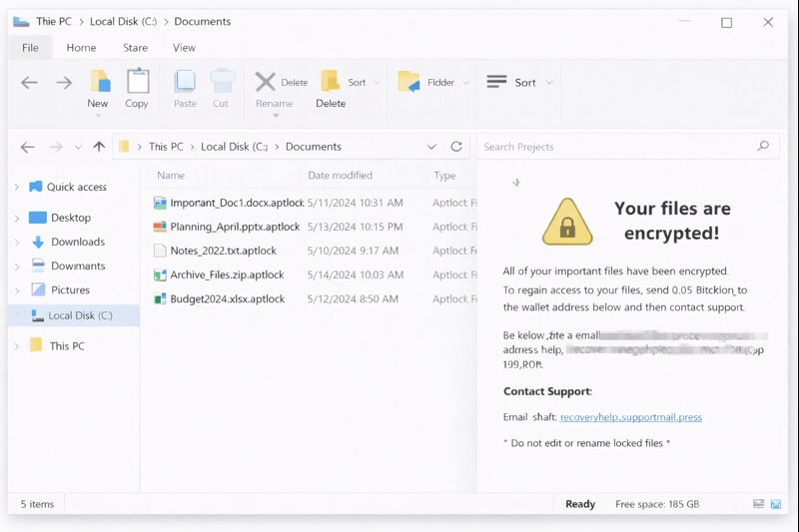
Task: Click the search magnifier icon
Action: point(763,146)
